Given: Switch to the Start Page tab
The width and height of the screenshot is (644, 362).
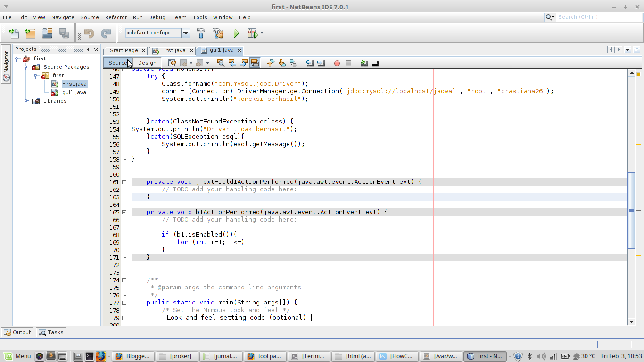Looking at the screenshot, I should (x=124, y=50).
